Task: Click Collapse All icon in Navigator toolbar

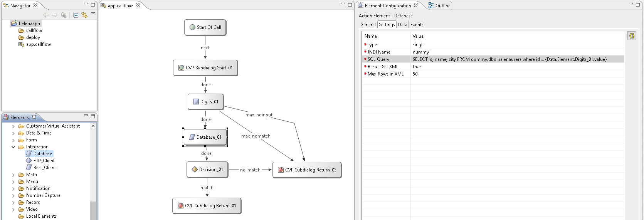Action: (76, 15)
